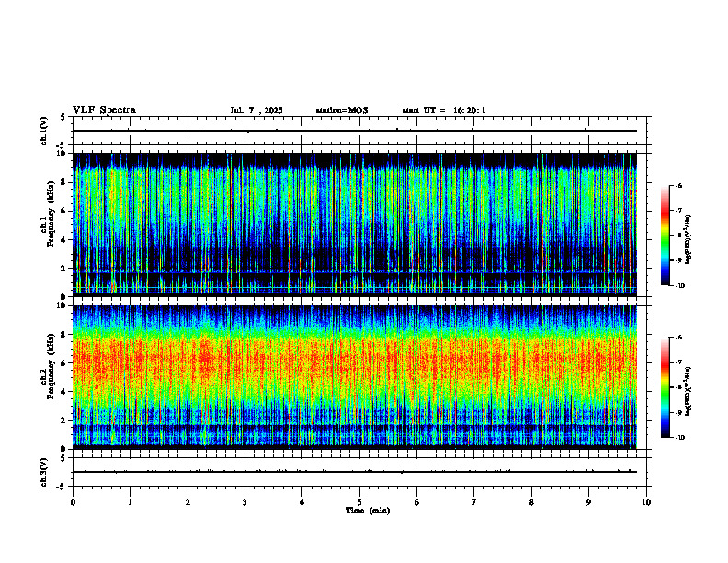Click the ch.2 frequency axis "6" tick label
The height and width of the screenshot is (563, 728).
(63, 363)
